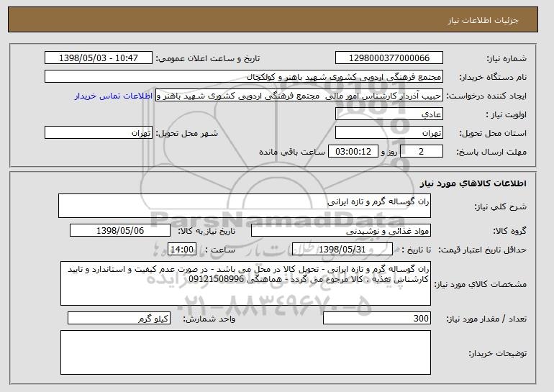Click the تاریخ نیاز به کالا field 1398/05/06
The image size is (554, 392).
(x=120, y=231)
